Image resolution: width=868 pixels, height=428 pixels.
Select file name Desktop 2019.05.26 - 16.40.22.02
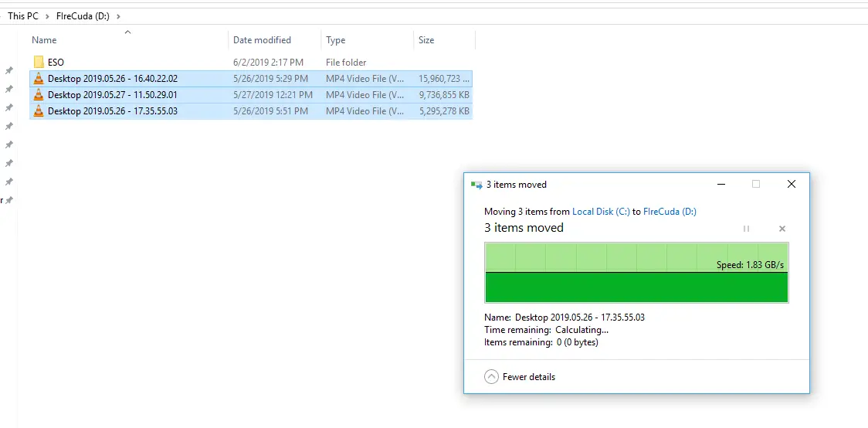click(113, 79)
